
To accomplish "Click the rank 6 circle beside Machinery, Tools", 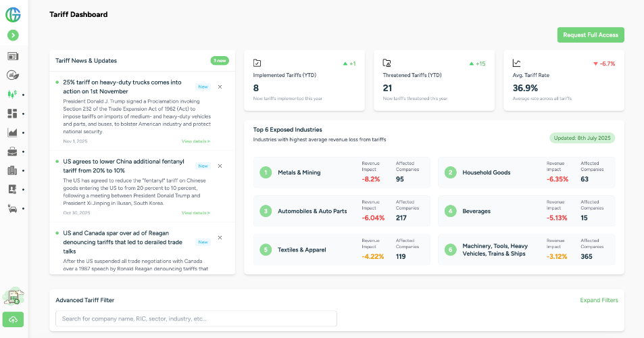I will (451, 249).
